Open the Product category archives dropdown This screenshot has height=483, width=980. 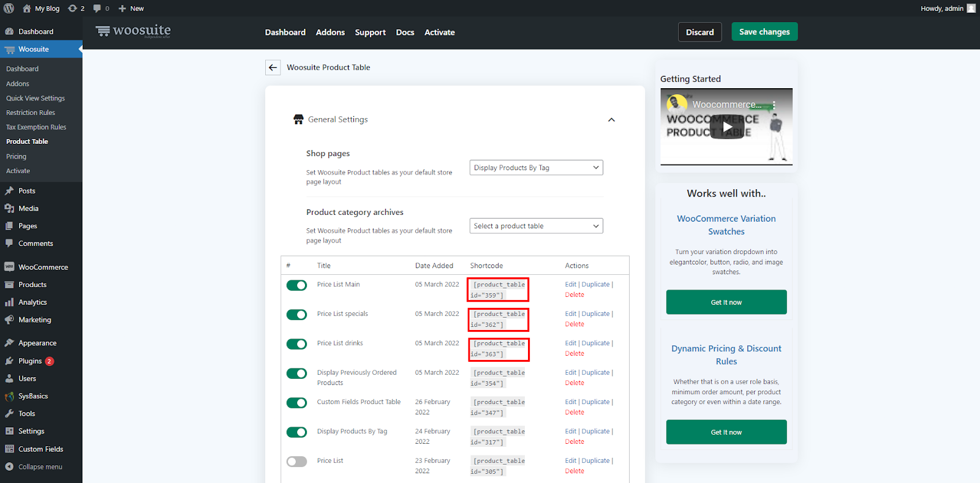(x=537, y=226)
